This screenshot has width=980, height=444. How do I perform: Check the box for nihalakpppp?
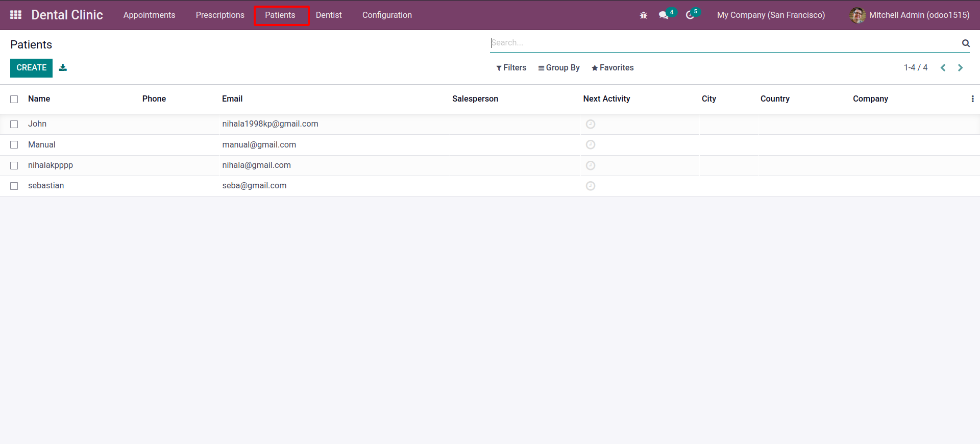tap(14, 165)
